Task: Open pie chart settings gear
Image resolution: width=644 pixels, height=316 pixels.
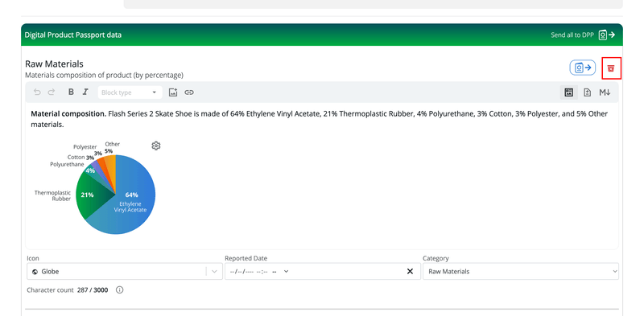Action: click(x=155, y=146)
